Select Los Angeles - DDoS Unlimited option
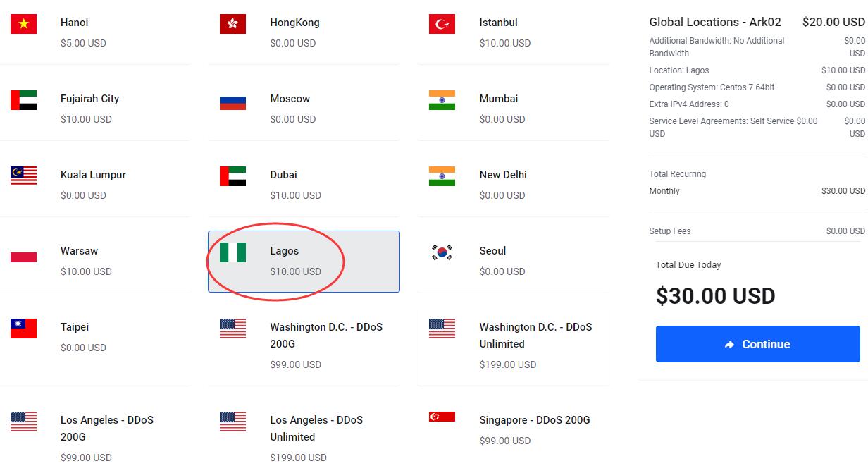Viewport: 868px width, 466px height. 304,431
